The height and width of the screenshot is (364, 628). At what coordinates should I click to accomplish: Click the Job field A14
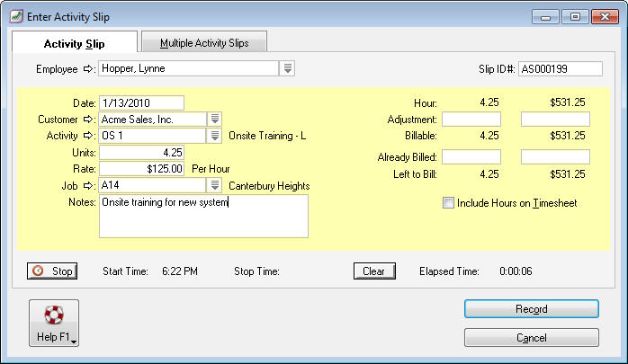pyautogui.click(x=153, y=185)
